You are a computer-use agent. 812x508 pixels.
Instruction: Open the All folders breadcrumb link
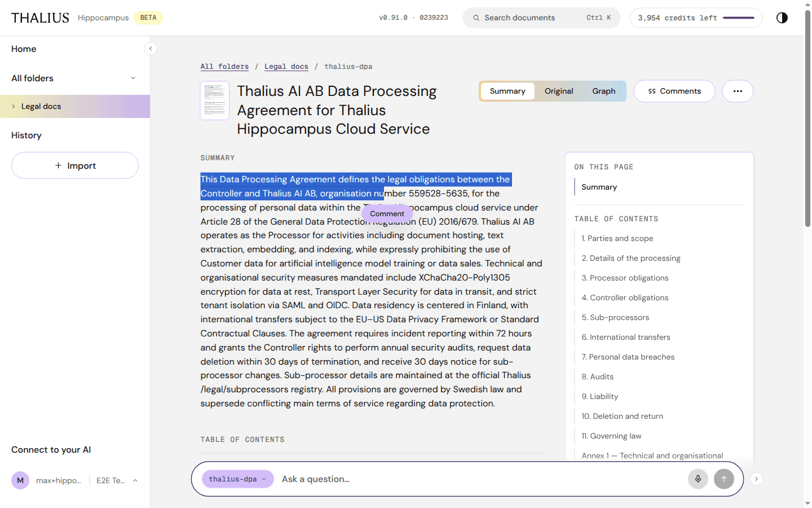pos(224,67)
